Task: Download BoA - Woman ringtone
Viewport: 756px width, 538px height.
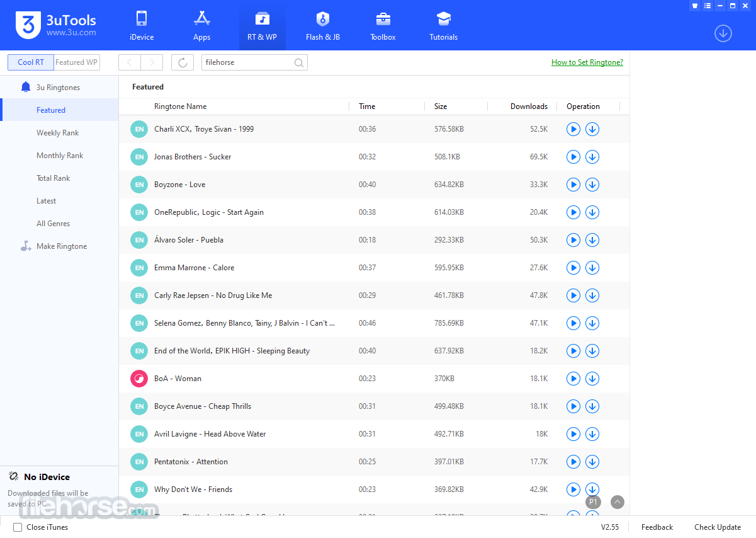Action: pyautogui.click(x=592, y=379)
